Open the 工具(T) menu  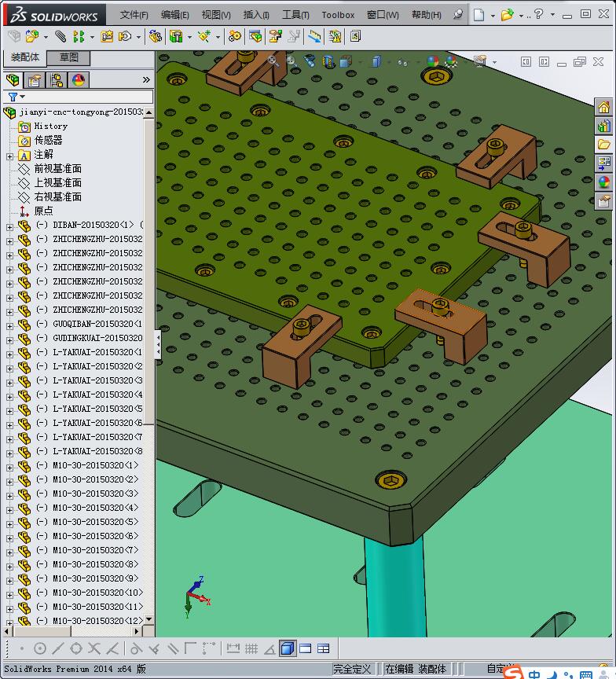click(x=295, y=15)
